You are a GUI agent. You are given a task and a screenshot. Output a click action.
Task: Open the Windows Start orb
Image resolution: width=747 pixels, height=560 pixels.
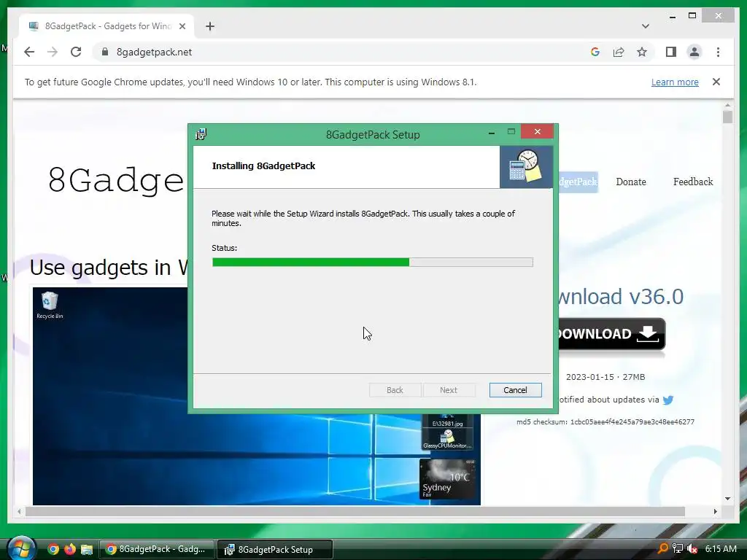(21, 548)
